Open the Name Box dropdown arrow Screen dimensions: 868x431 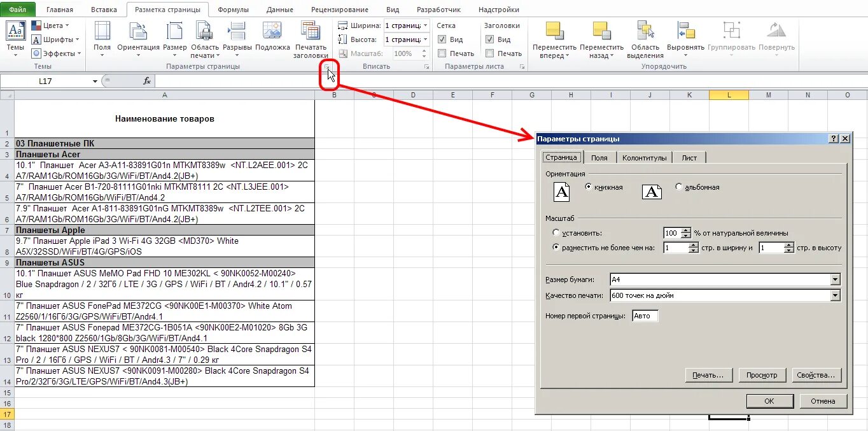tap(95, 81)
